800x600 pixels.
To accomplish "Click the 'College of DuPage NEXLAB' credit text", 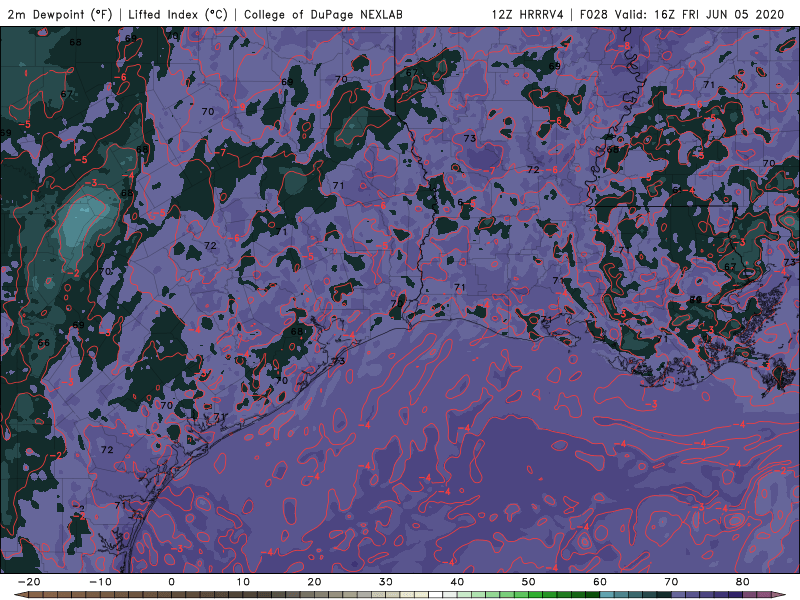I will pyautogui.click(x=323, y=14).
